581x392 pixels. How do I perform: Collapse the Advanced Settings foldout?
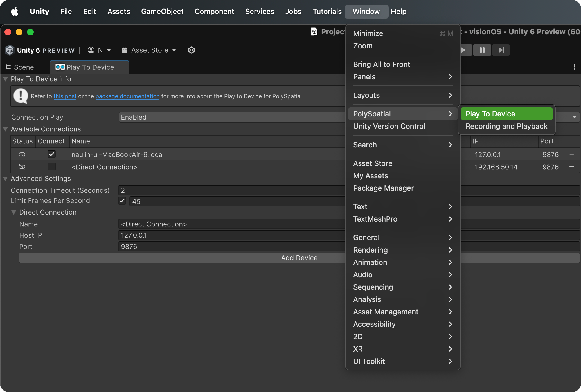click(5, 179)
